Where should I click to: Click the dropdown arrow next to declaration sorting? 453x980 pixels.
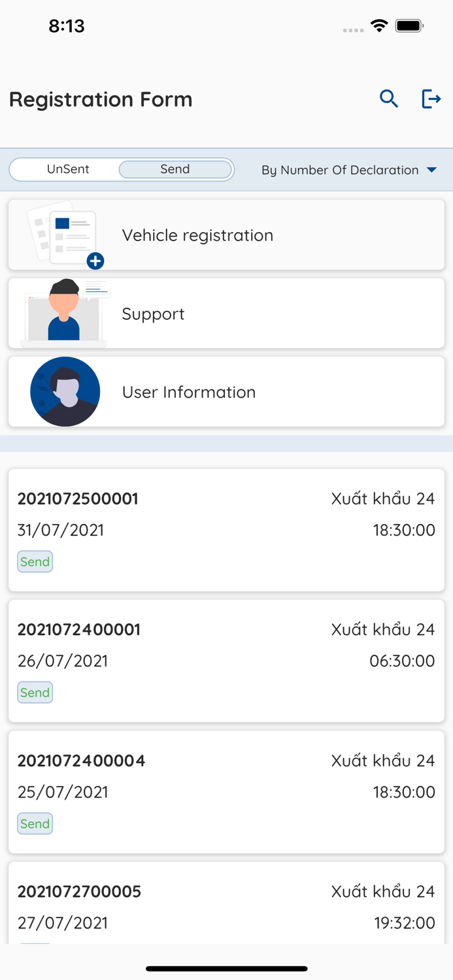click(x=431, y=169)
